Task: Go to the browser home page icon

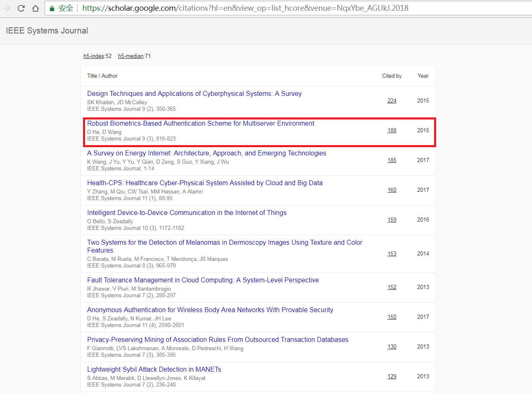Action: point(36,8)
